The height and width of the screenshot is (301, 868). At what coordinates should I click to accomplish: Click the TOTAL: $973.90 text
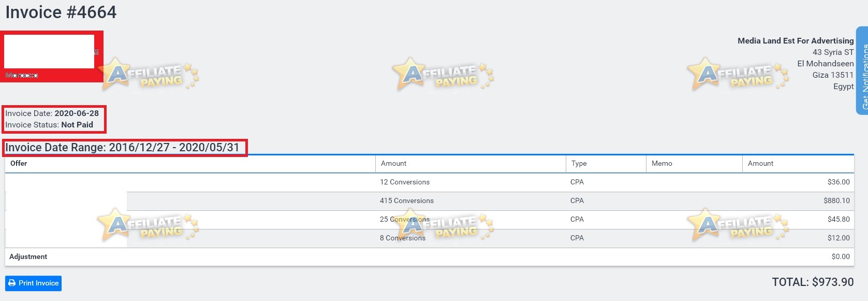pyautogui.click(x=813, y=282)
